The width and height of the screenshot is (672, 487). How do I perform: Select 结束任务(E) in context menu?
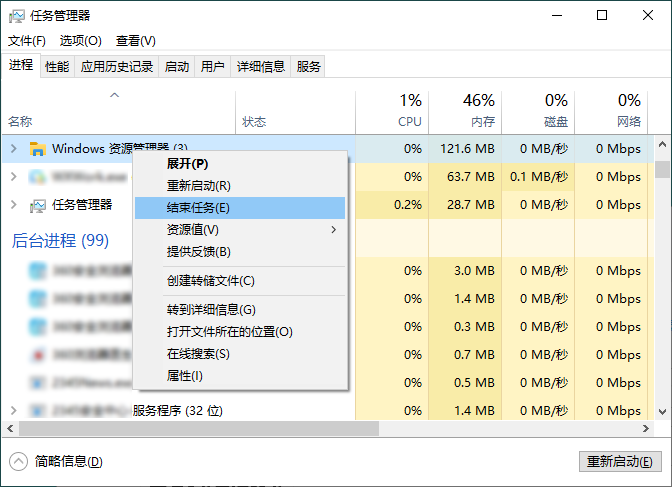click(x=240, y=208)
